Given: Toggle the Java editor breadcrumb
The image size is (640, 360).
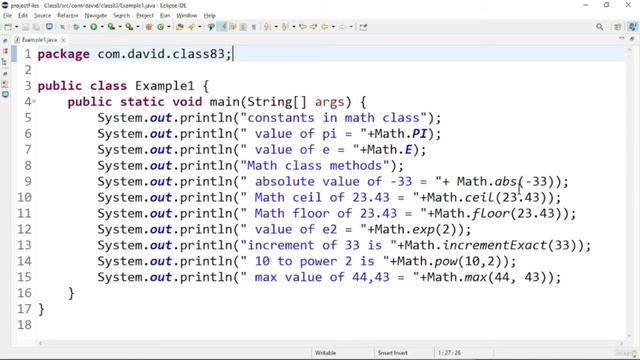Looking at the screenshot, I should (x=211, y=27).
